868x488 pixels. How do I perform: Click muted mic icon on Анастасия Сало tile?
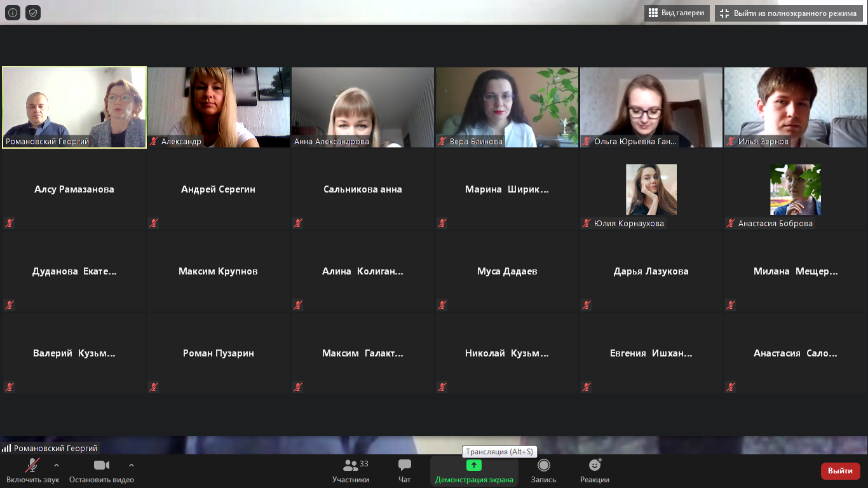coord(731,387)
